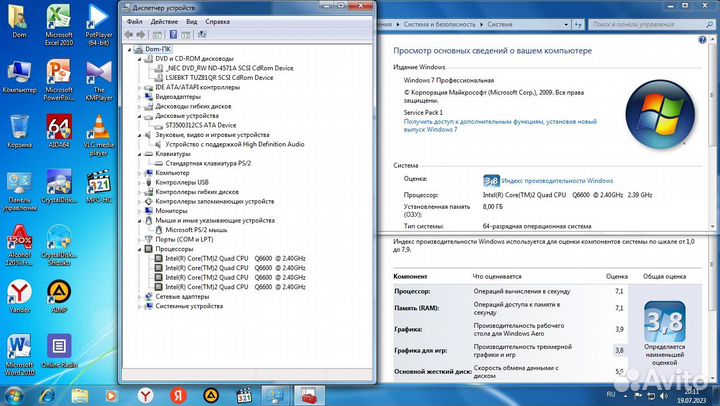This screenshot has width=720, height=406.
Task: Click Система и безопасность breadcrumb
Action: click(439, 24)
